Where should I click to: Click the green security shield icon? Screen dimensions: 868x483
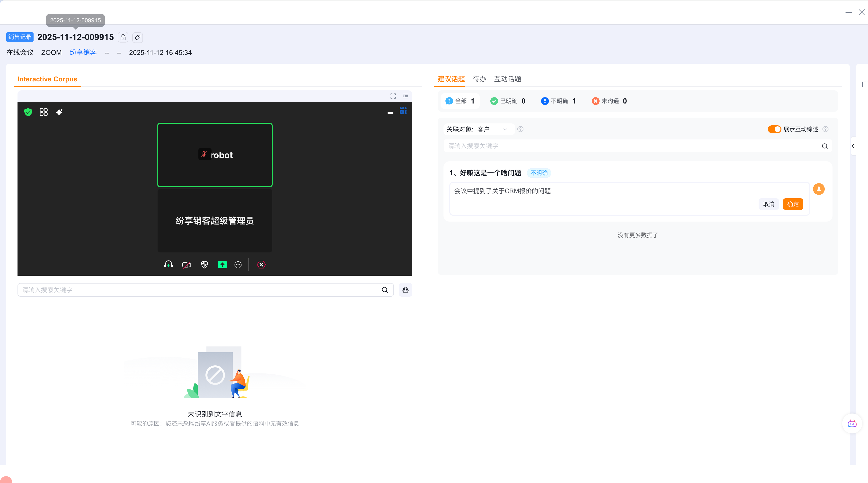point(28,112)
